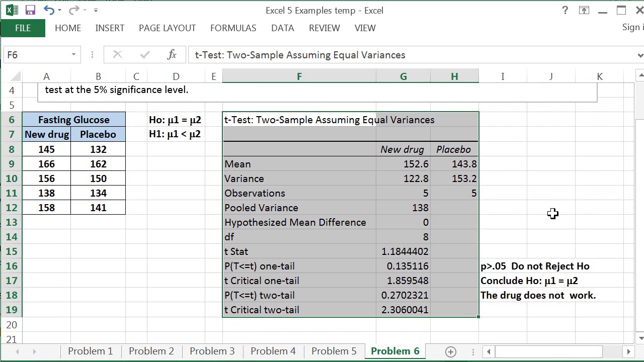Click the Excel application logo icon
Image resolution: width=644 pixels, height=362 pixels.
tap(12, 10)
